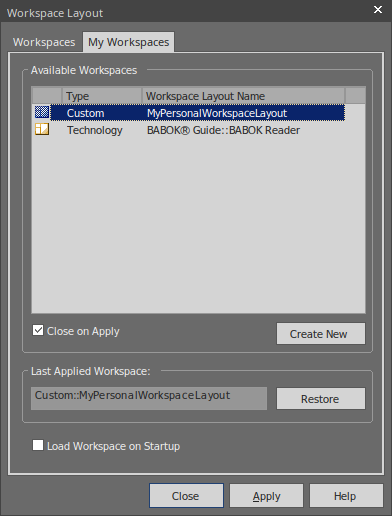The height and width of the screenshot is (516, 392).
Task: Select the My Workspaces tab
Action: coord(128,42)
